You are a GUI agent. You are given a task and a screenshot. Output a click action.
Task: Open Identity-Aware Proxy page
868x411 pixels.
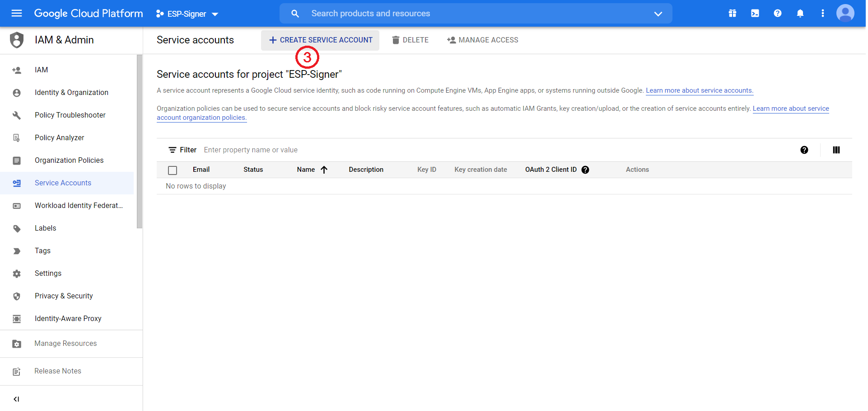(x=68, y=319)
